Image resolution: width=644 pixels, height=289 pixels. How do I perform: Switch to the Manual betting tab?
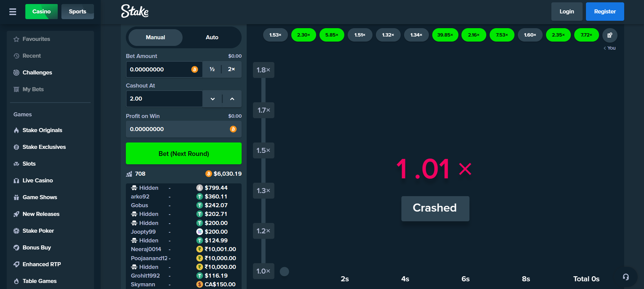pos(155,38)
